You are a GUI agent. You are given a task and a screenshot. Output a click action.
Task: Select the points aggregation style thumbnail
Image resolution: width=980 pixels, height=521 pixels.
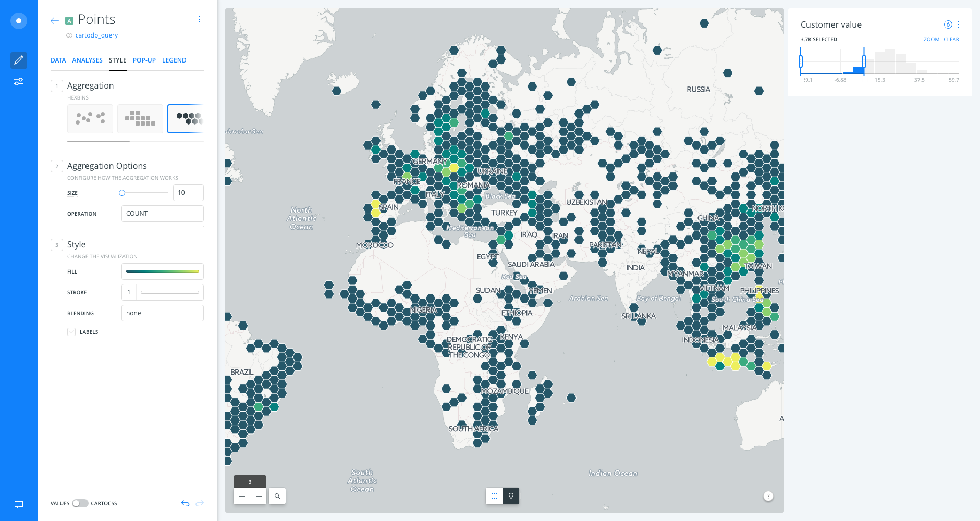(90, 118)
